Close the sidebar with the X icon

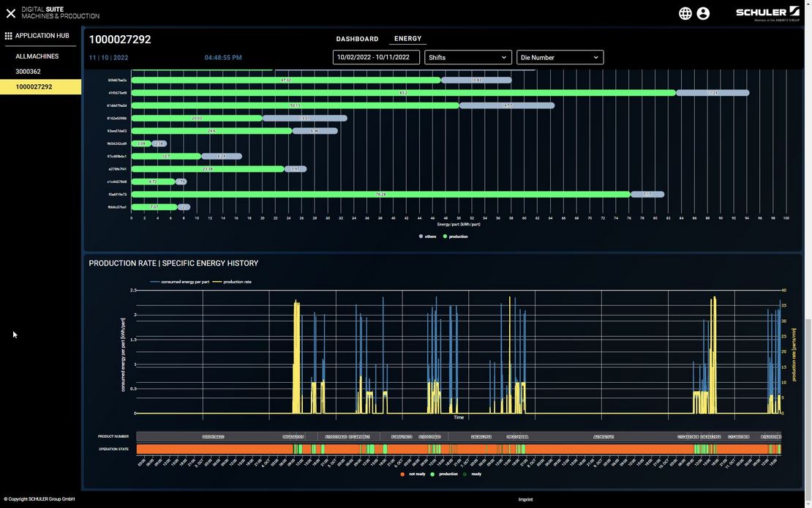pyautogui.click(x=11, y=13)
